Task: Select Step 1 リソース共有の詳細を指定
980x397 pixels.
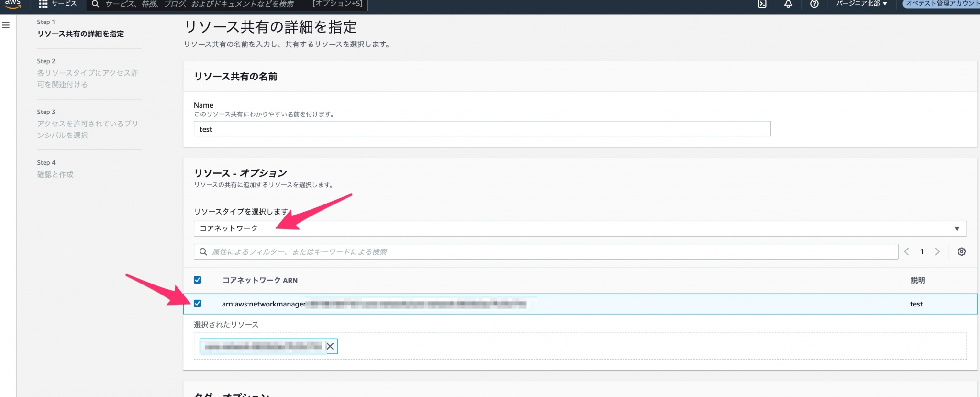Action: click(80, 34)
